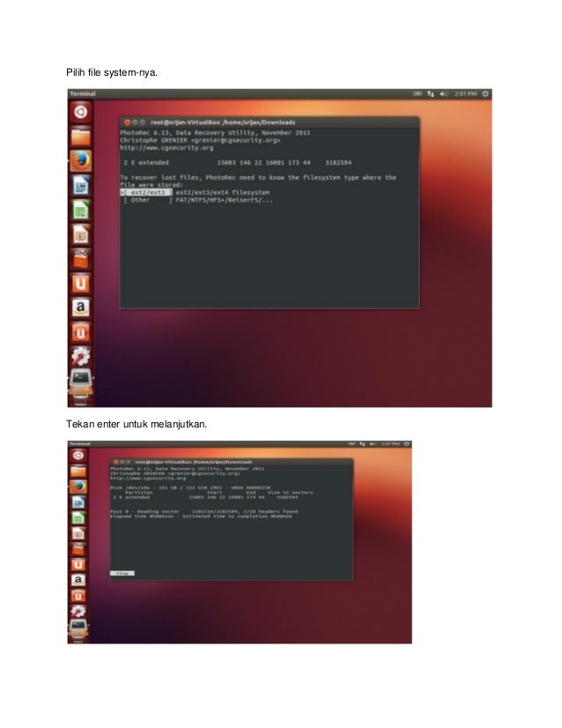The image size is (562, 728).
Task: Open the Ubuntu Dash in the upper screenshot
Action: tap(81, 112)
